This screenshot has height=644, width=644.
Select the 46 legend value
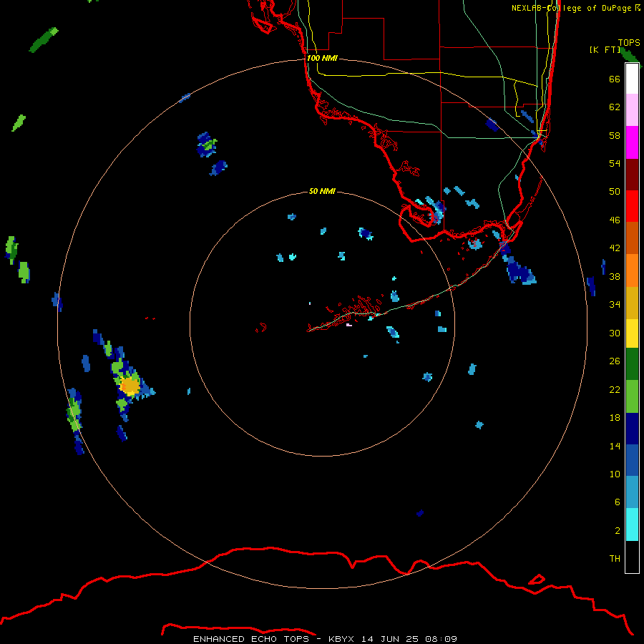click(x=615, y=220)
